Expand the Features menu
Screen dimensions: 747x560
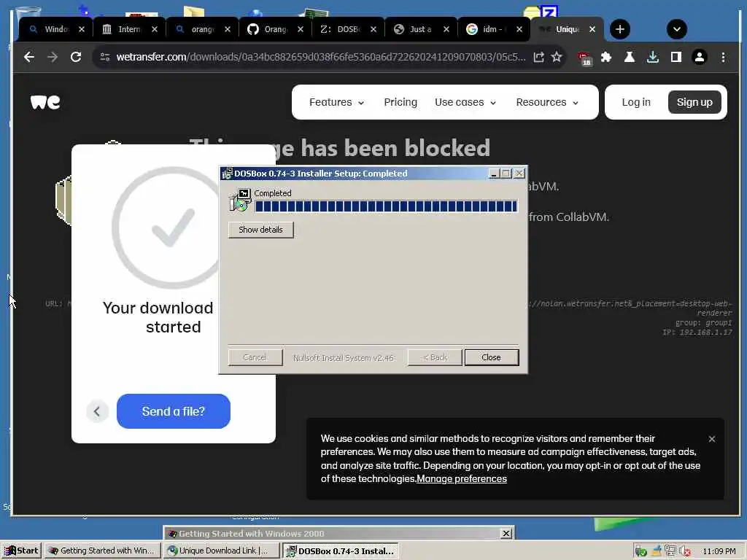pyautogui.click(x=337, y=102)
